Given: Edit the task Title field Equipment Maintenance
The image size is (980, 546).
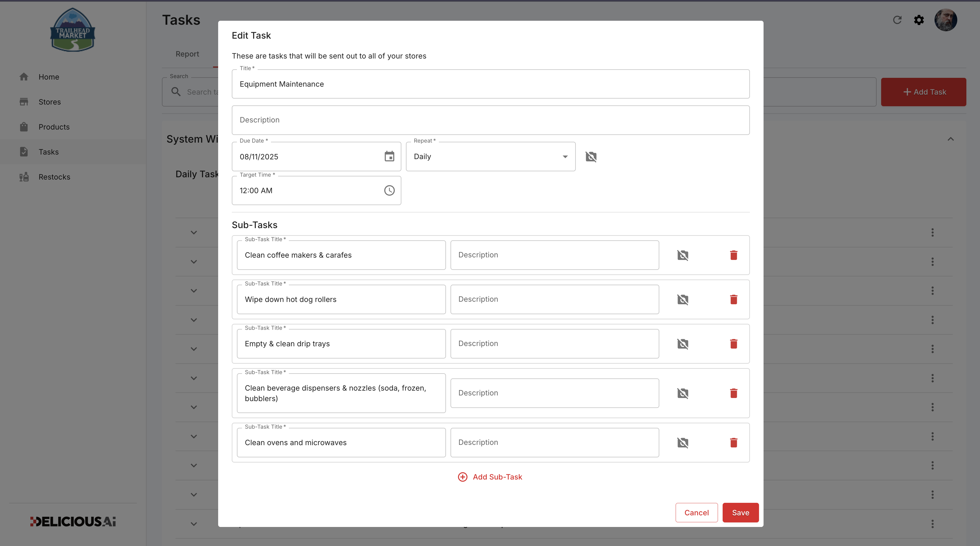Looking at the screenshot, I should coord(490,84).
